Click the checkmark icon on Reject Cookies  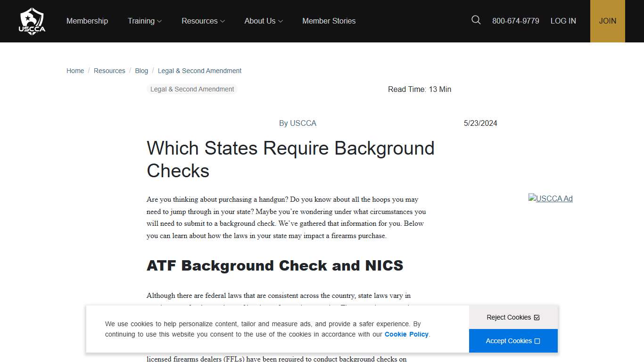pos(537,317)
